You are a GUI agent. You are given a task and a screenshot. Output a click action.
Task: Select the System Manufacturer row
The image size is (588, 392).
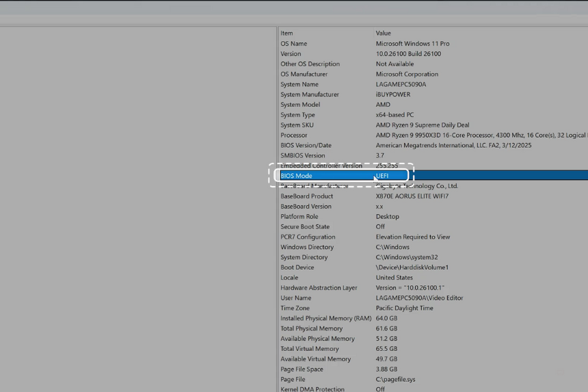click(309, 94)
